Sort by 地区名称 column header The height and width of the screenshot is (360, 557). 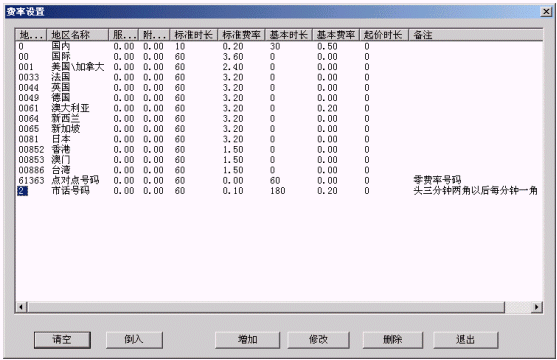[x=77, y=35]
